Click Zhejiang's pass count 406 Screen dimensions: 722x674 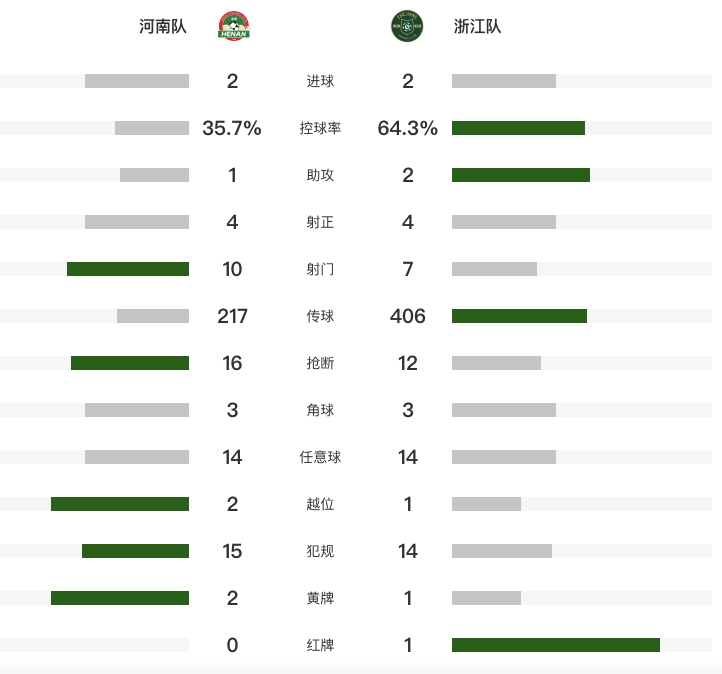coord(408,316)
